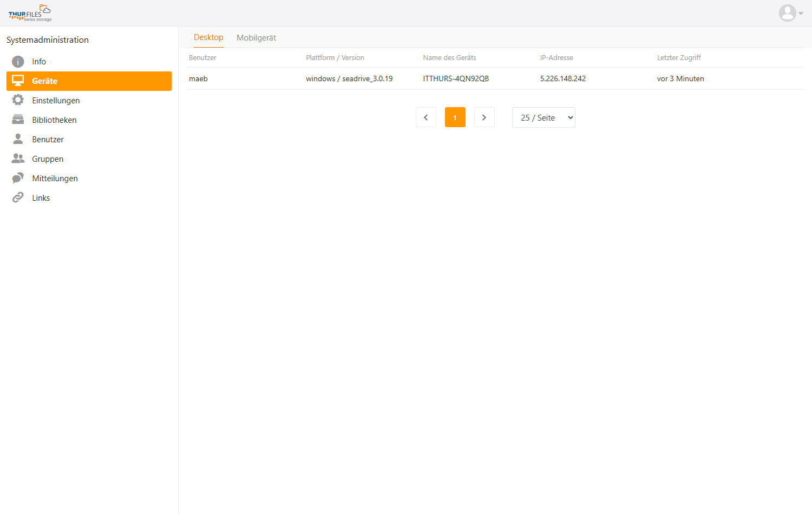Click the IP-Adresse column header
The height and width of the screenshot is (514, 812).
556,57
